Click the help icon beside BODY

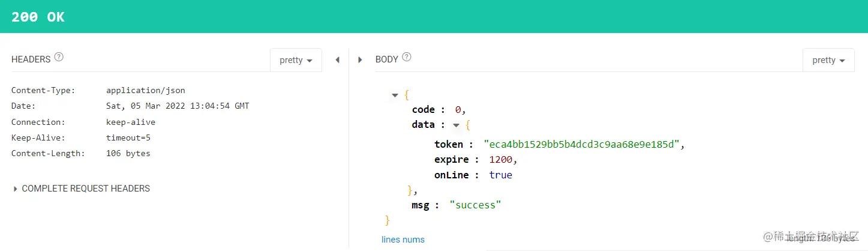[x=407, y=58]
